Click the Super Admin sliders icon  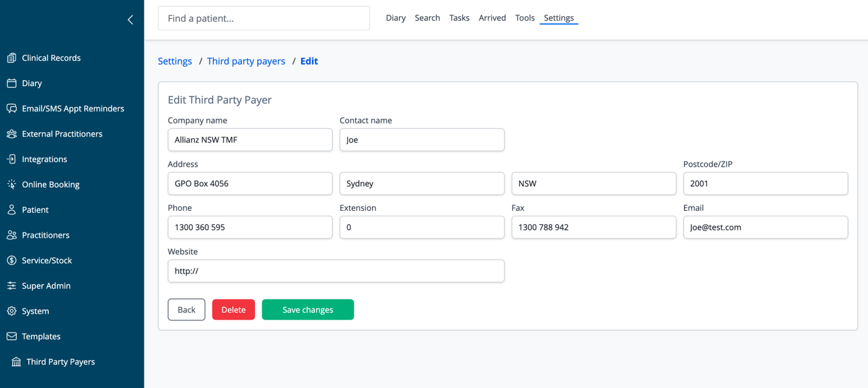pos(11,286)
